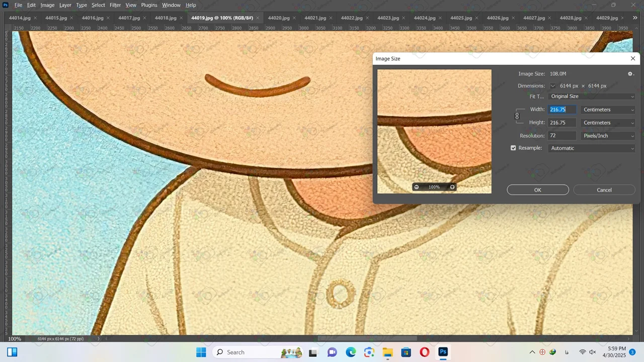Open the Image Size gear settings menu
Viewport: 644px width, 362px height.
click(x=630, y=74)
